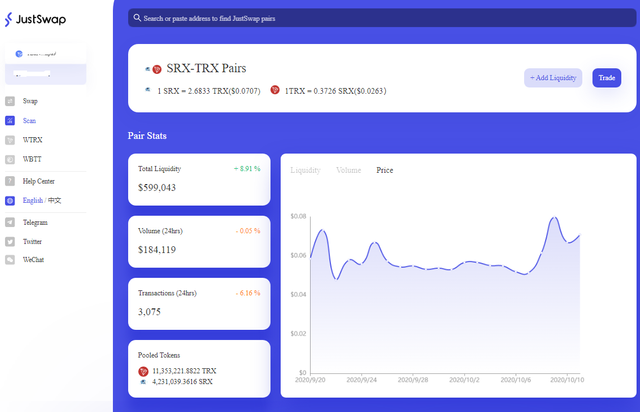Click the Pair Stats heading

point(147,136)
